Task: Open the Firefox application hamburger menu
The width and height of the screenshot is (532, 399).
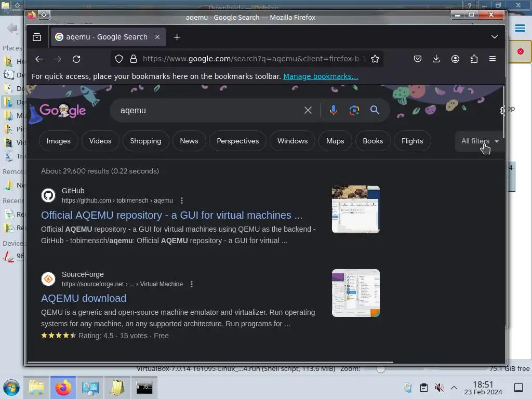Action: tap(493, 59)
